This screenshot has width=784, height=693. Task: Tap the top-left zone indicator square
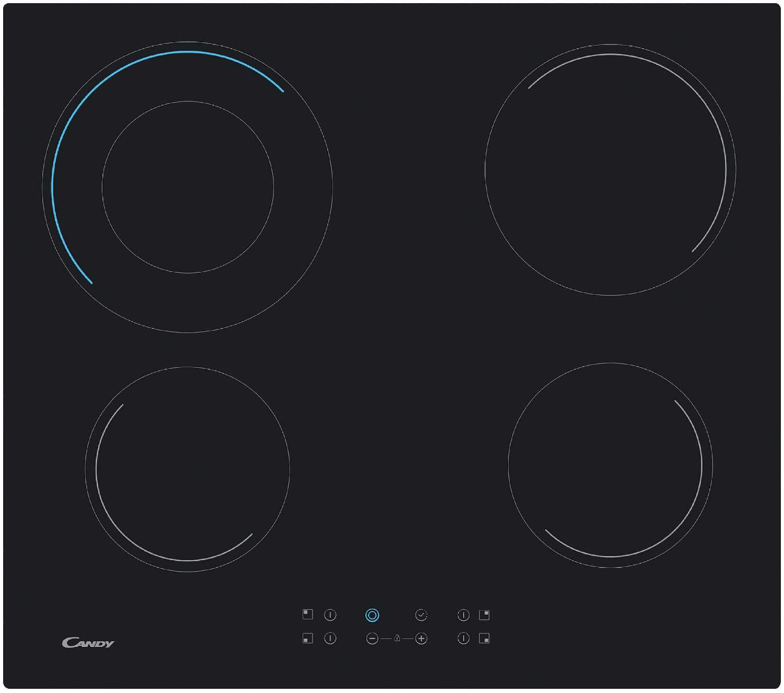pos(308,614)
